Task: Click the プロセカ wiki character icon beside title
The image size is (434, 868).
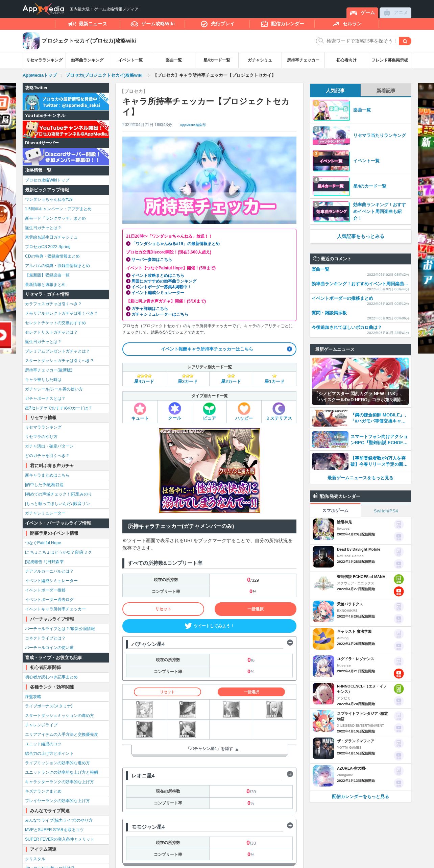Action: [x=31, y=41]
